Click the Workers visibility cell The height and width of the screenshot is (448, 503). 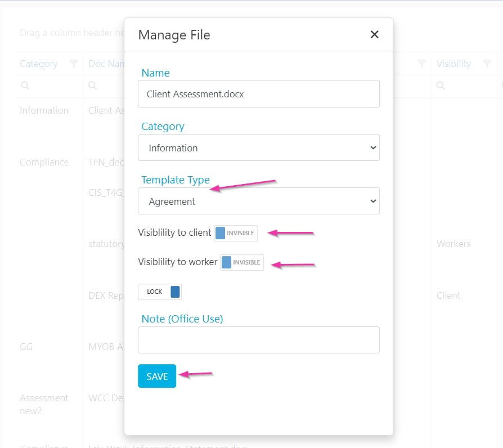tap(453, 244)
